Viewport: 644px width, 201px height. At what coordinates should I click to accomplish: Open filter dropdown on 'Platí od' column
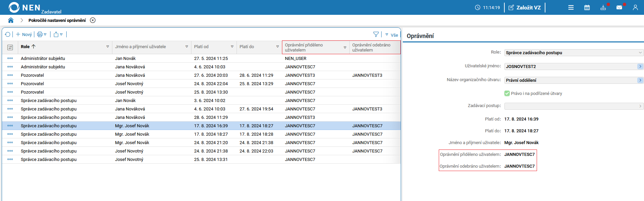pyautogui.click(x=232, y=47)
